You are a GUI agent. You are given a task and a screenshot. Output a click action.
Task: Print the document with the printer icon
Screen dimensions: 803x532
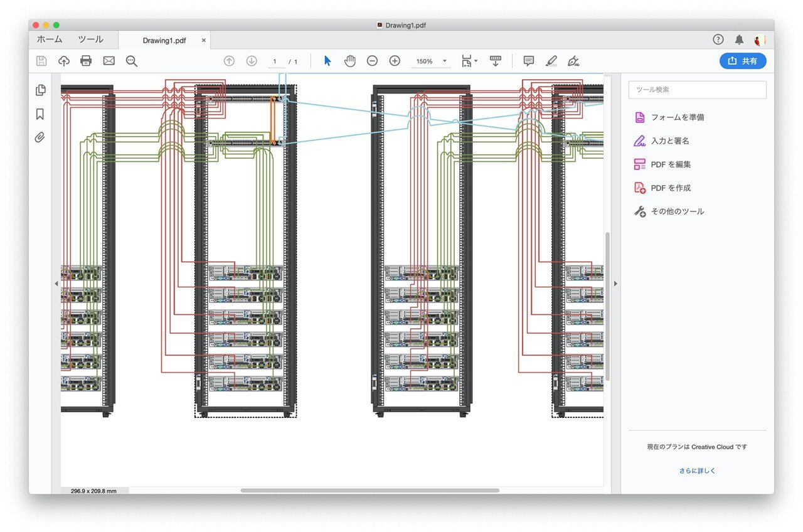click(x=86, y=61)
